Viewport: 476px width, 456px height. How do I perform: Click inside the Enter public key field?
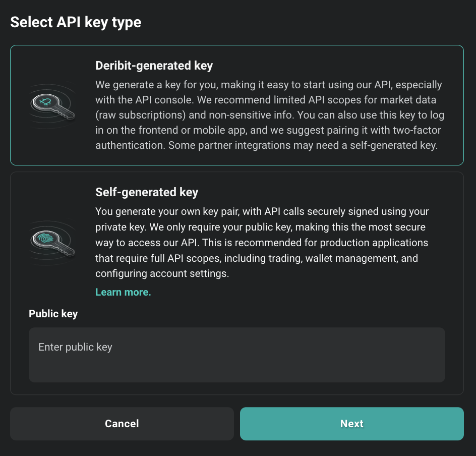[x=237, y=353]
